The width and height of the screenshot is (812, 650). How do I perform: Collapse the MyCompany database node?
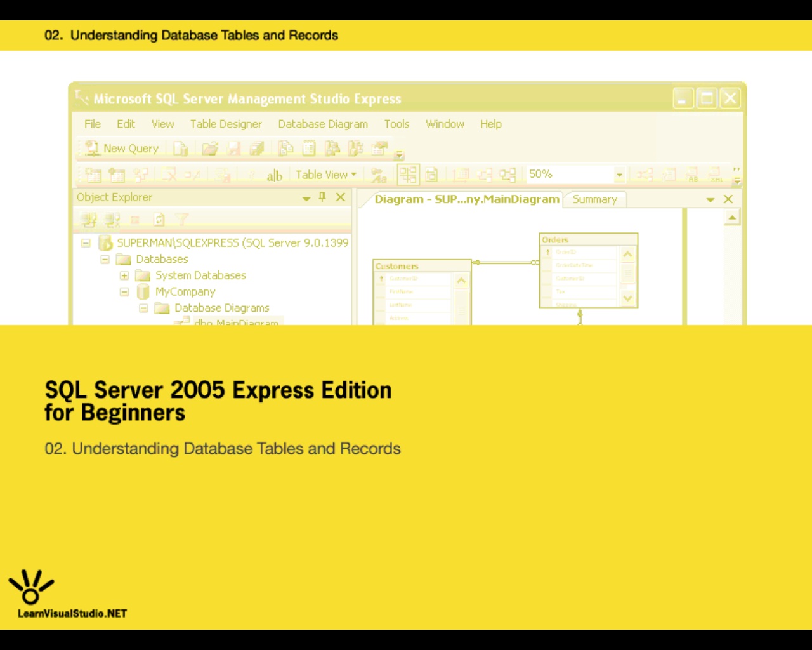[124, 292]
